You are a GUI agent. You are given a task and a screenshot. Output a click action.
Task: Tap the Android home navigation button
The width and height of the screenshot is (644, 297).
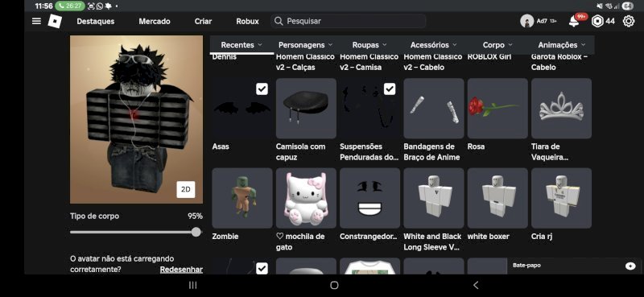pos(334,285)
